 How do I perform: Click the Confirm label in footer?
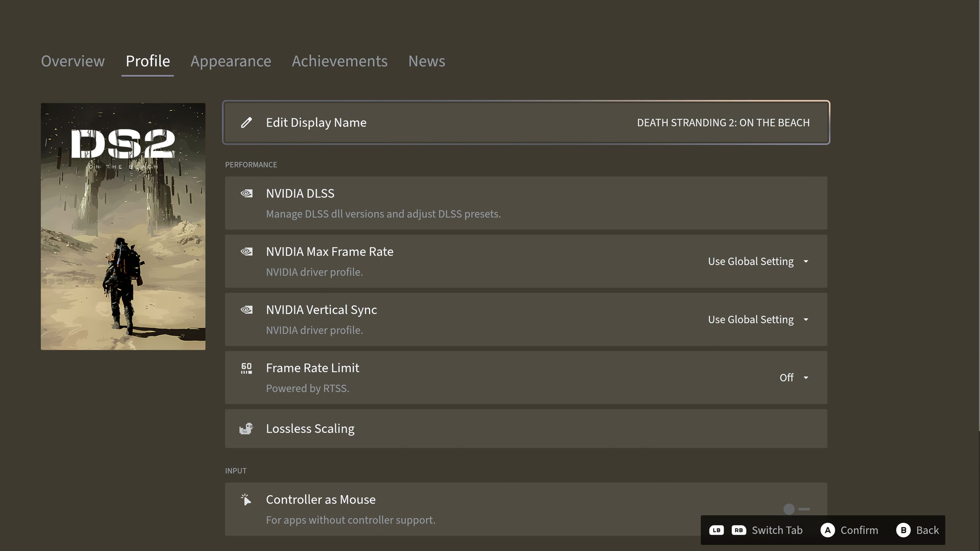[860, 530]
